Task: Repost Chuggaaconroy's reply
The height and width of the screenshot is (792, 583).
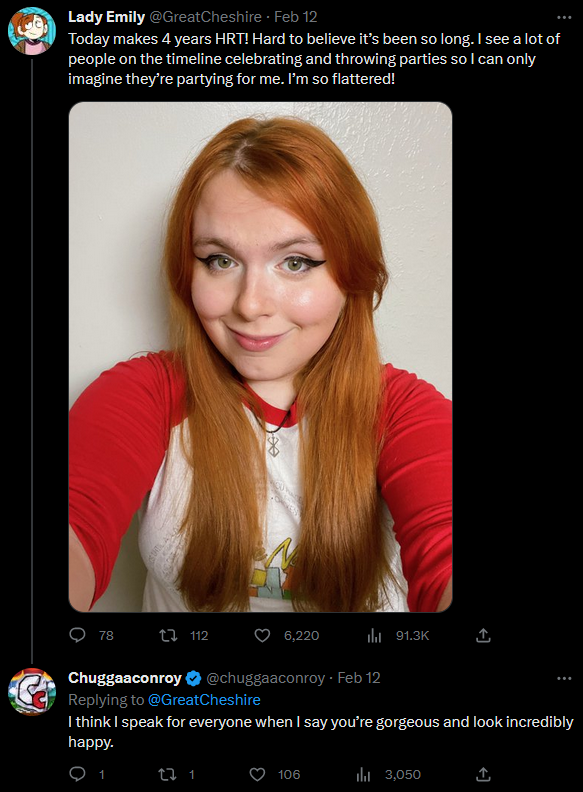Action: [167, 774]
